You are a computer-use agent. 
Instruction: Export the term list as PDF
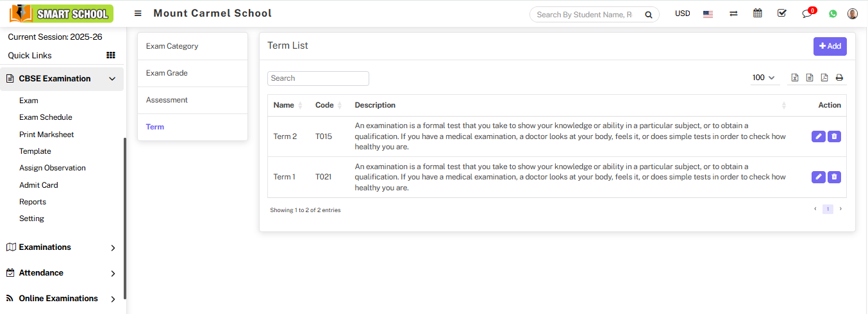(x=824, y=78)
